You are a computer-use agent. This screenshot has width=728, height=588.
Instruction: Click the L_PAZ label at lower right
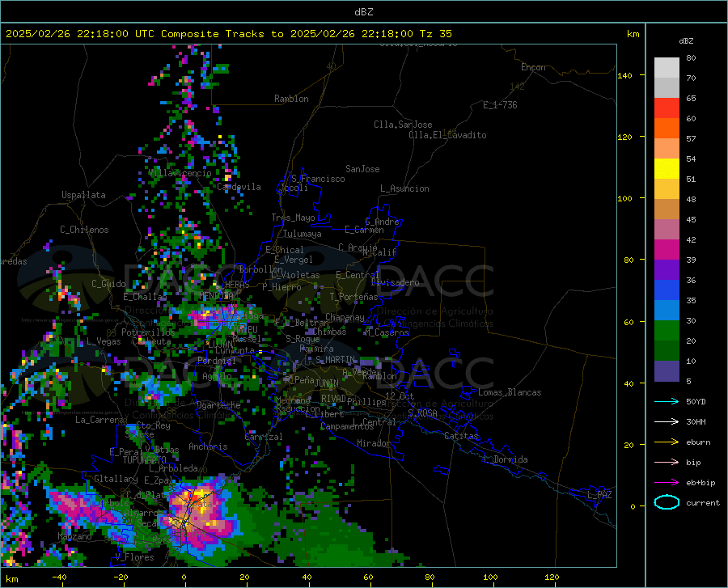click(x=599, y=495)
